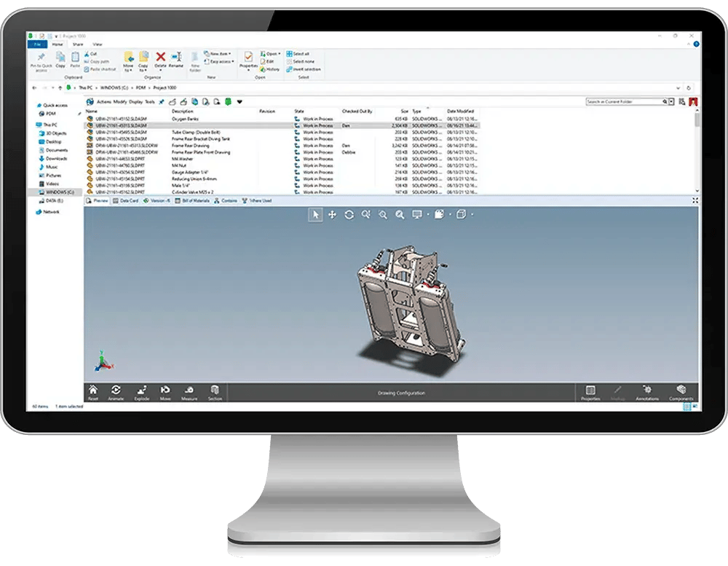Open the Move to dropdown
This screenshot has width=728, height=566.
click(x=128, y=61)
